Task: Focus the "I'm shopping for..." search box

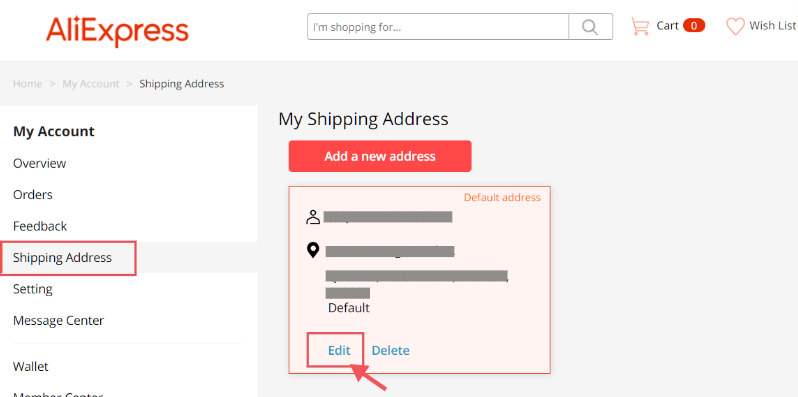Action: (x=438, y=26)
